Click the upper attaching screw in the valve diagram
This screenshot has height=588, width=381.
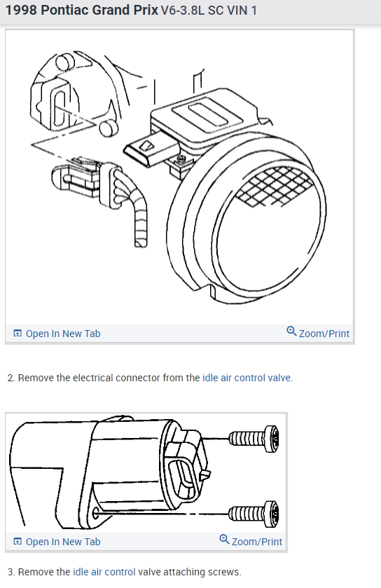[254, 439]
